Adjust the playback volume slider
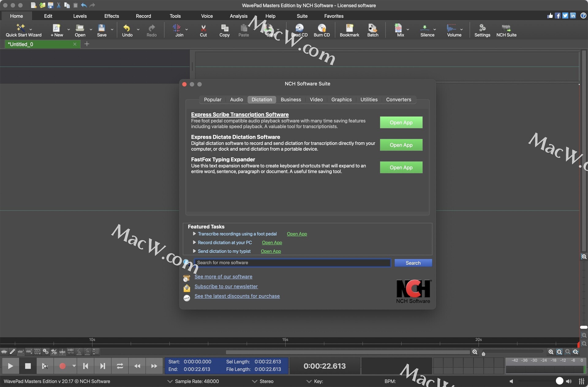The image size is (588, 387). [559, 381]
